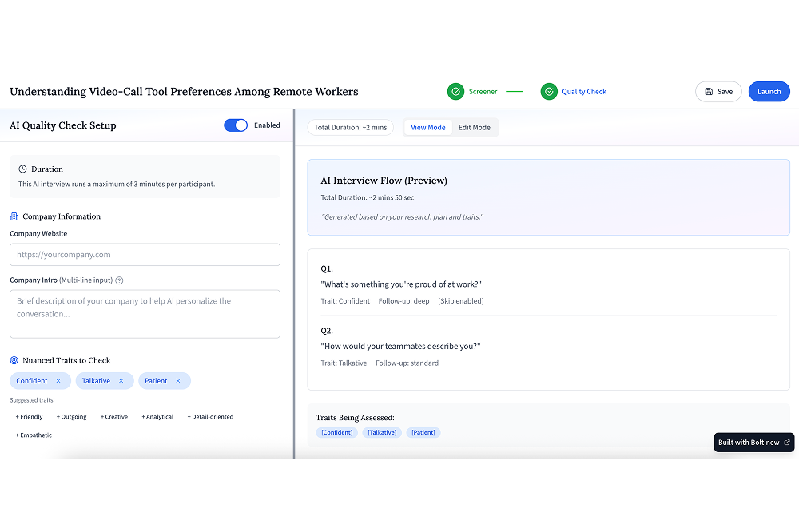Open the Company Intro help question icon

119,280
